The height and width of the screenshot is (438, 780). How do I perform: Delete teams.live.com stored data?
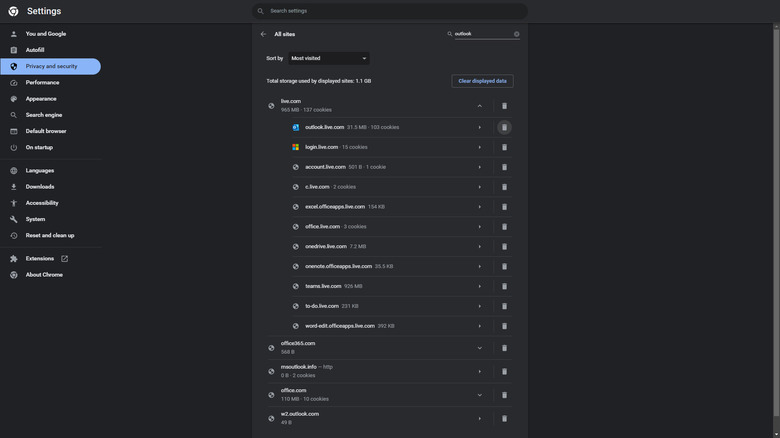click(504, 286)
